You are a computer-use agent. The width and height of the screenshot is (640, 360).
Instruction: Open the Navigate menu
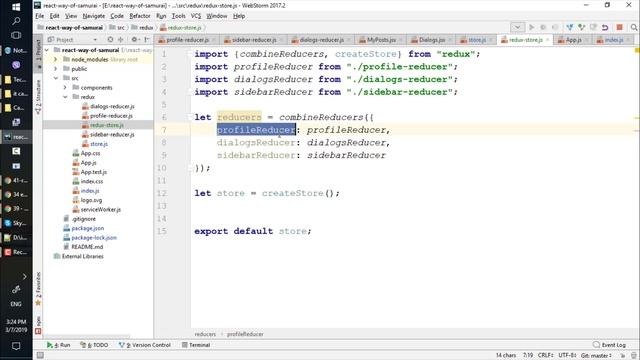click(93, 16)
